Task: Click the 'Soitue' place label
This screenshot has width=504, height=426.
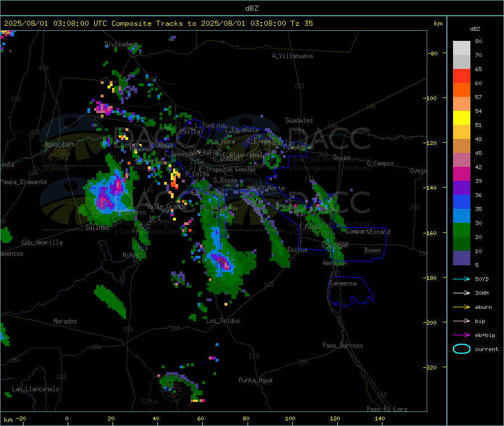Action: click(x=297, y=250)
